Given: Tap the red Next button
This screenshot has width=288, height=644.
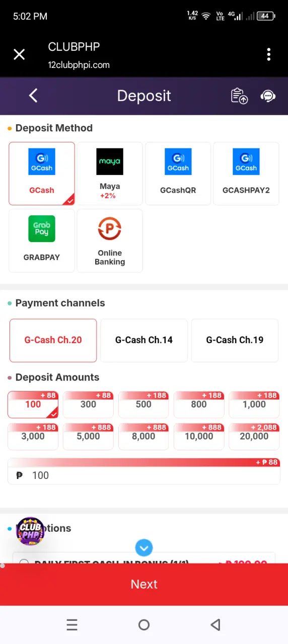Looking at the screenshot, I should pos(144,584).
